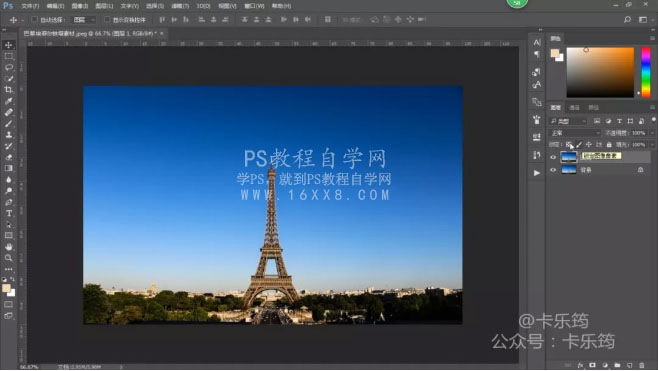
Task: Select the History Brush tool
Action: [8, 146]
